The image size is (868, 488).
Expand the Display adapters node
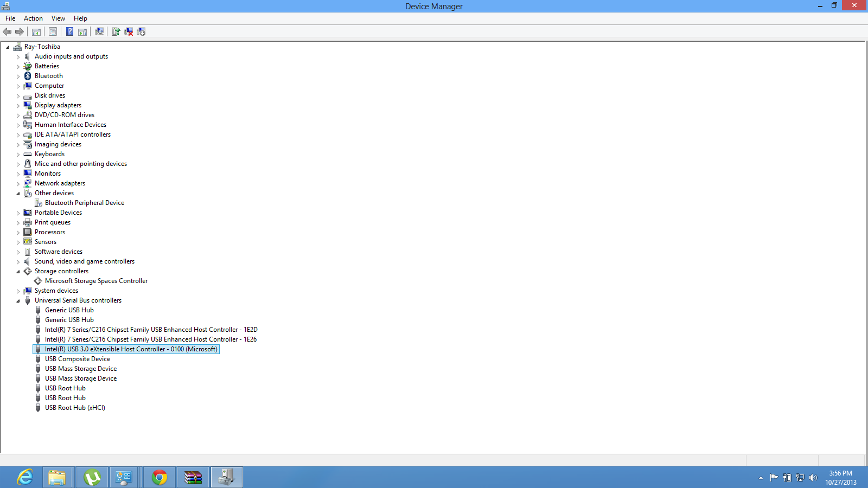18,106
